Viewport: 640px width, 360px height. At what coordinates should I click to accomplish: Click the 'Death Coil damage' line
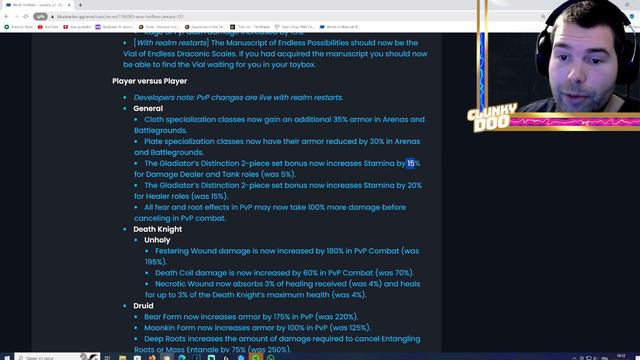tap(284, 273)
